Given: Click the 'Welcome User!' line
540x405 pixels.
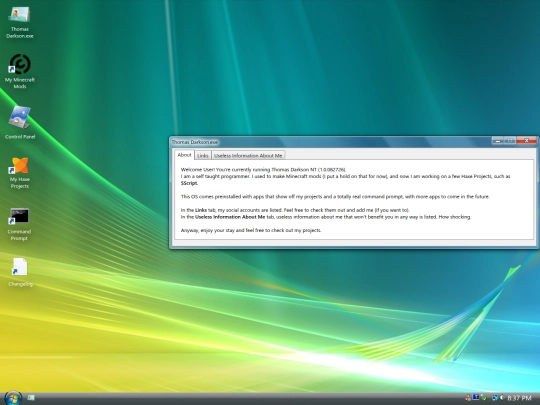Looking at the screenshot, I should [263, 169].
